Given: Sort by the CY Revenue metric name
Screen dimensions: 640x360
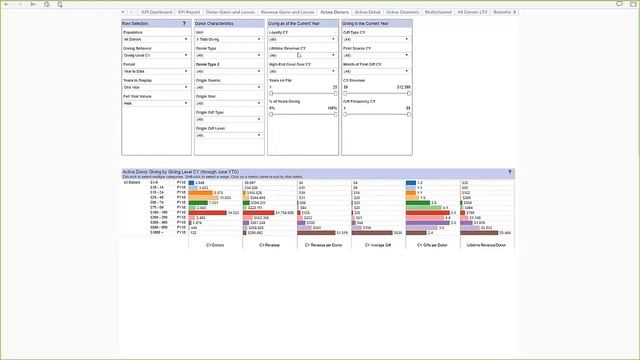Looking at the screenshot, I should tap(269, 245).
